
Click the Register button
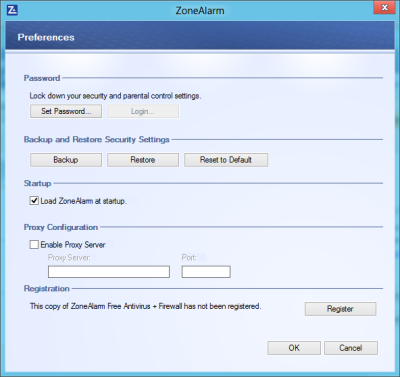pos(340,309)
